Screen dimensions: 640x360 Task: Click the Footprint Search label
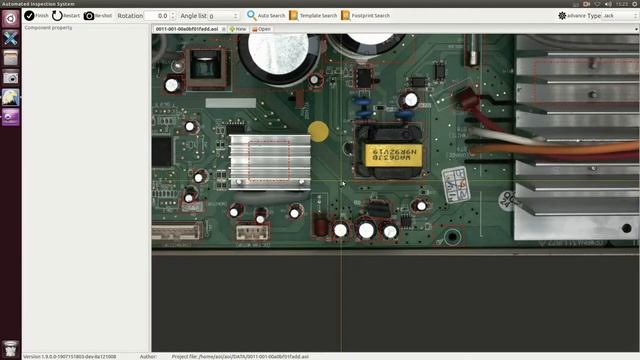(371, 16)
